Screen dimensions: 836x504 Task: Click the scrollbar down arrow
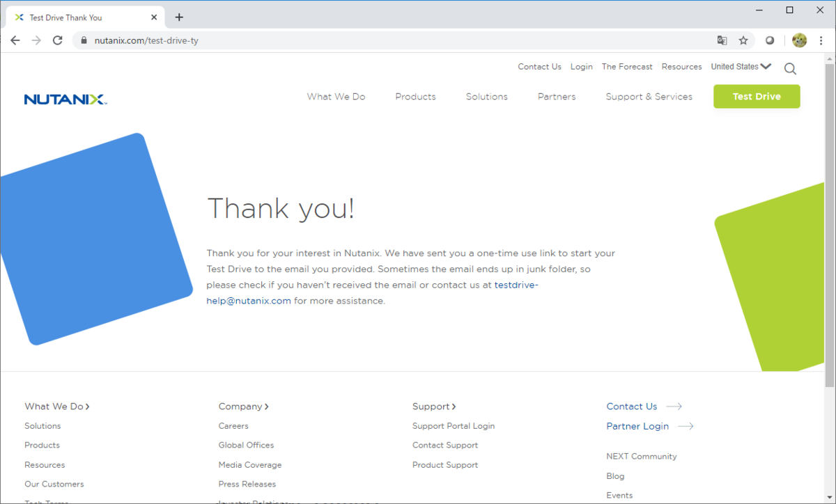tap(829, 497)
